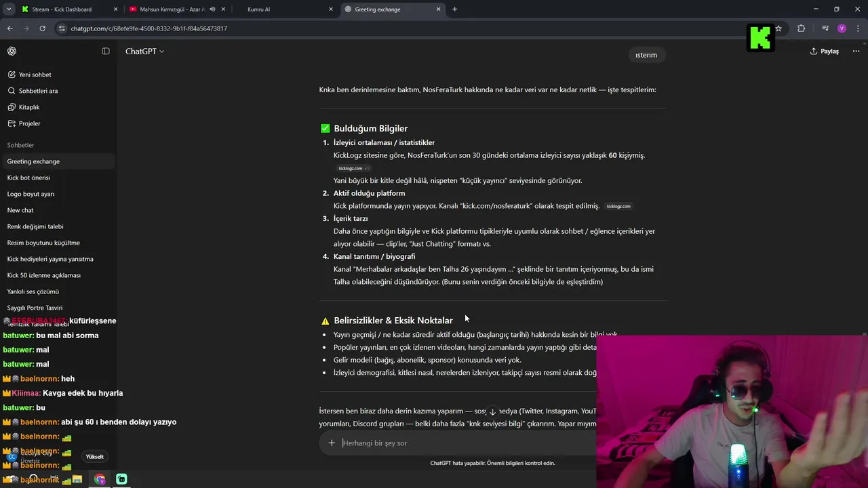
Task: Click the Paylaş share button
Action: click(x=825, y=52)
